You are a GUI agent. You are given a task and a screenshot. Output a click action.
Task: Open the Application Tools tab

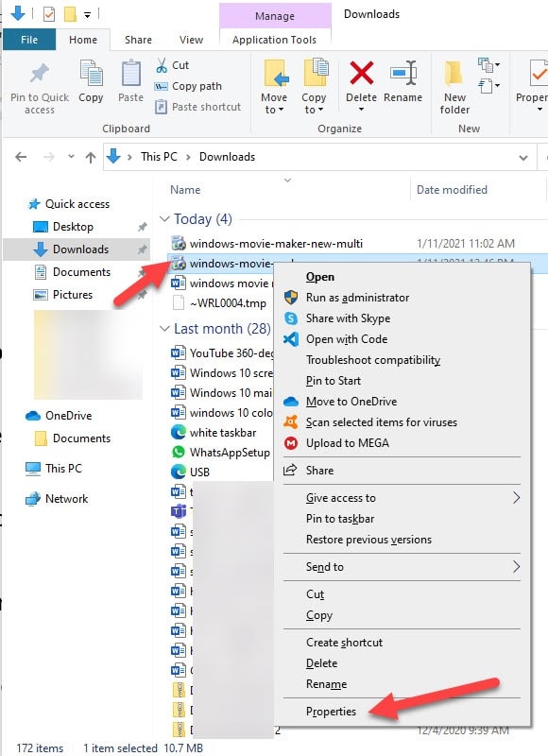click(x=274, y=40)
